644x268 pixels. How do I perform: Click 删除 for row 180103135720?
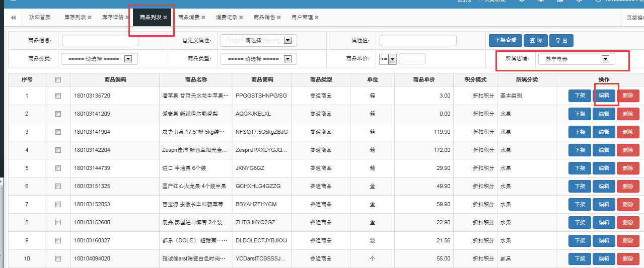pyautogui.click(x=628, y=96)
